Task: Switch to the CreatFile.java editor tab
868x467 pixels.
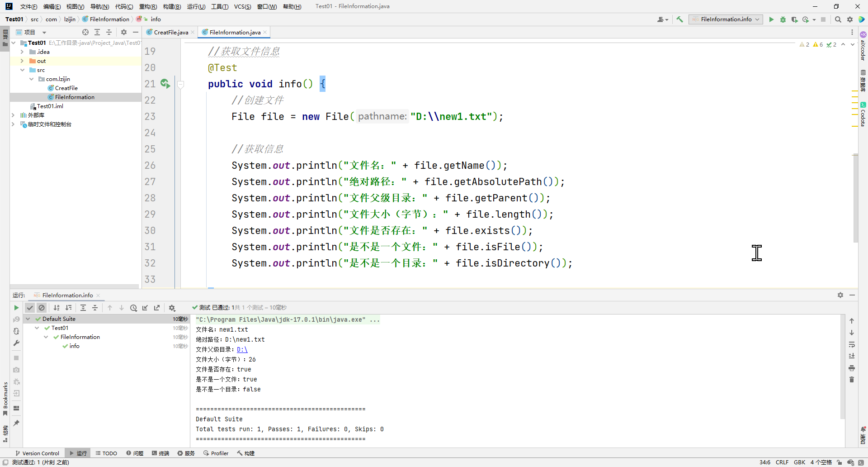Action: coord(170,32)
